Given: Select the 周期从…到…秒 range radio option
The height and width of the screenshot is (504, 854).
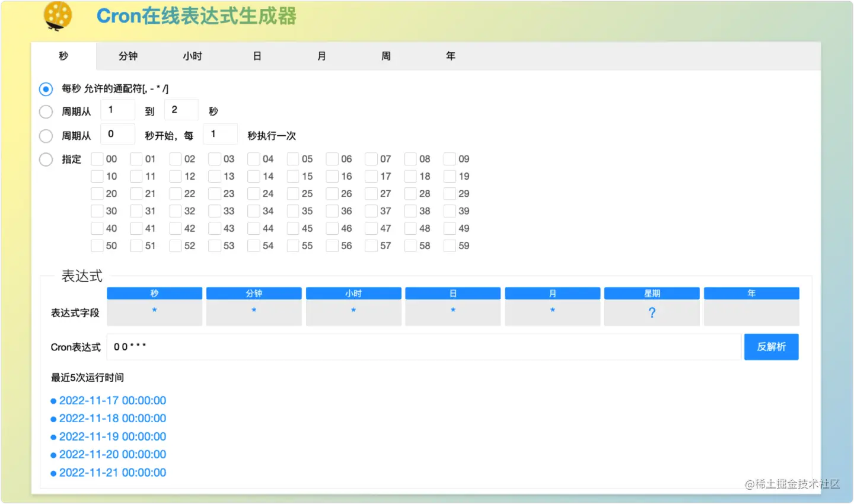Looking at the screenshot, I should pos(46,111).
